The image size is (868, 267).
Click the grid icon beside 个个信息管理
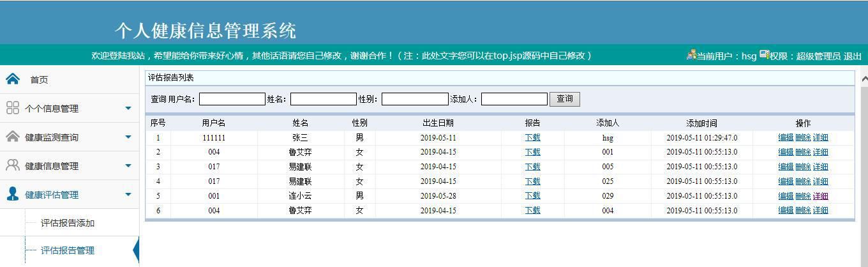(x=13, y=108)
